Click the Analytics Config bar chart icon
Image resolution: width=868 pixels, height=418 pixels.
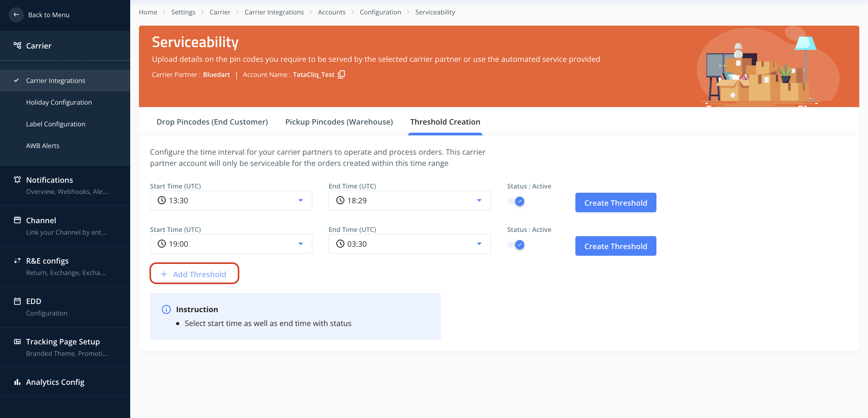17,382
